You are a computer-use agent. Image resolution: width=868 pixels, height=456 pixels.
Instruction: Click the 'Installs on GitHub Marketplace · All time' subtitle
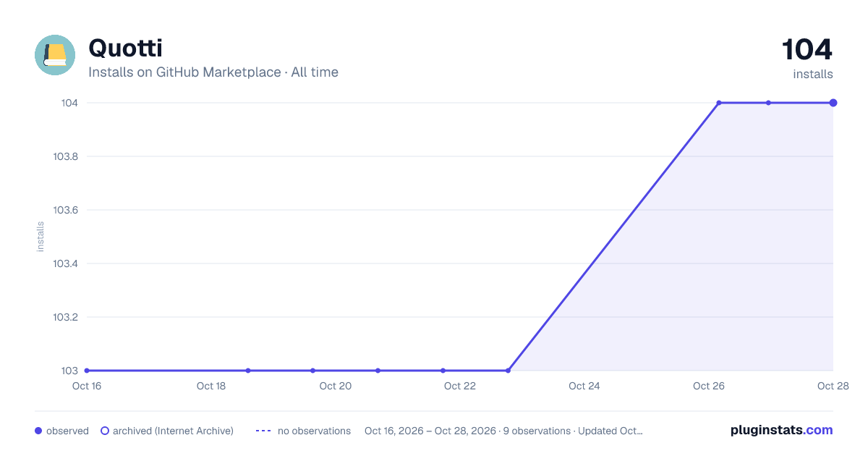point(213,72)
